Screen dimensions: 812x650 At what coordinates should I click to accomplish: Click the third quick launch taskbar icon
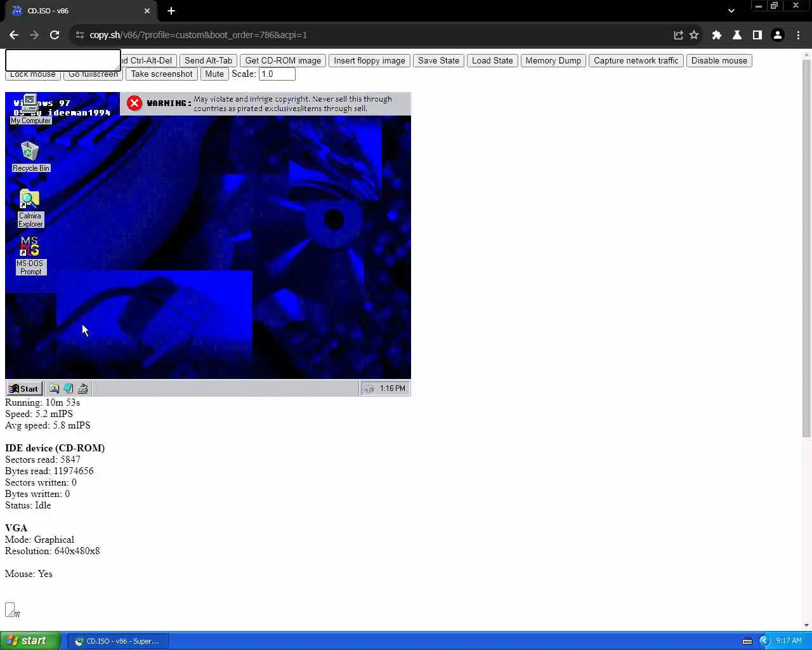tap(82, 388)
